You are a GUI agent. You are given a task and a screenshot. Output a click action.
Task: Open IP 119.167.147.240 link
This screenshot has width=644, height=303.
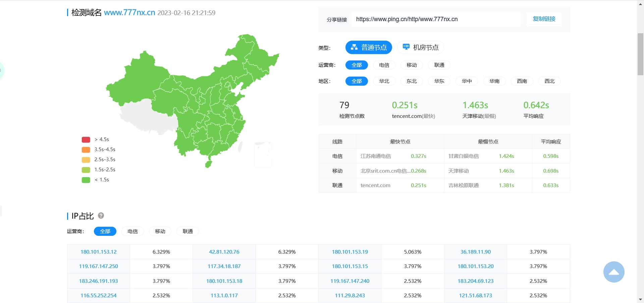(350, 281)
